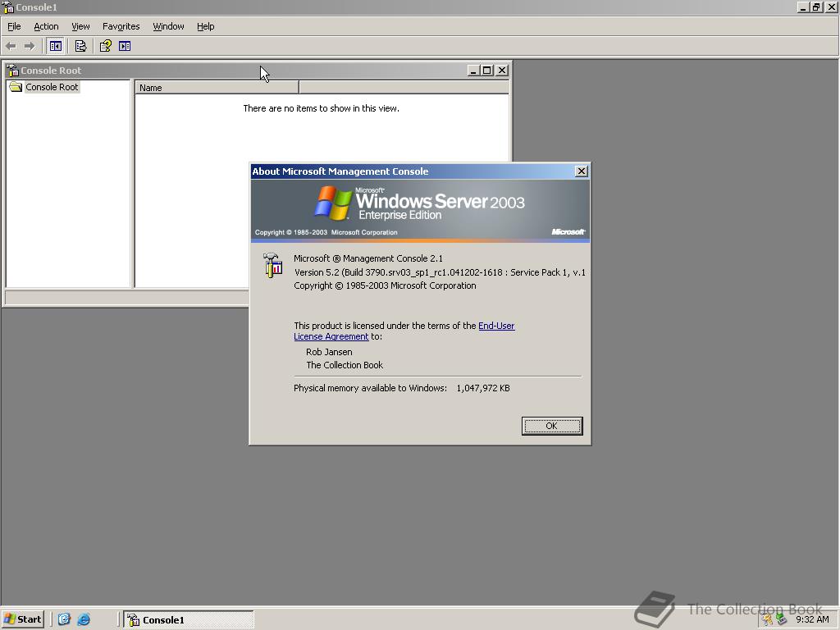This screenshot has width=840, height=630.
Task: Open the License Agreement link text
Action: point(331,336)
